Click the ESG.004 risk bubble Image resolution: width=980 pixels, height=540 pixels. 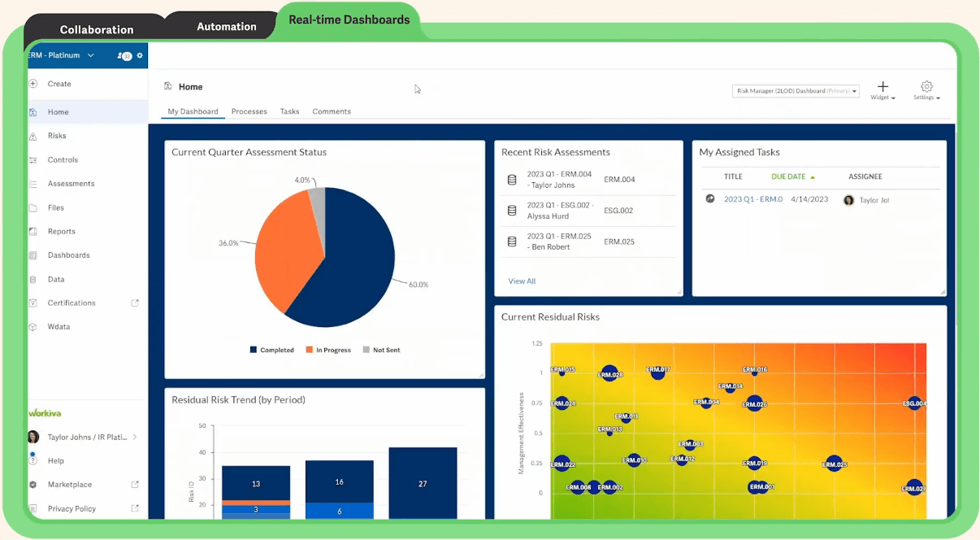click(915, 403)
